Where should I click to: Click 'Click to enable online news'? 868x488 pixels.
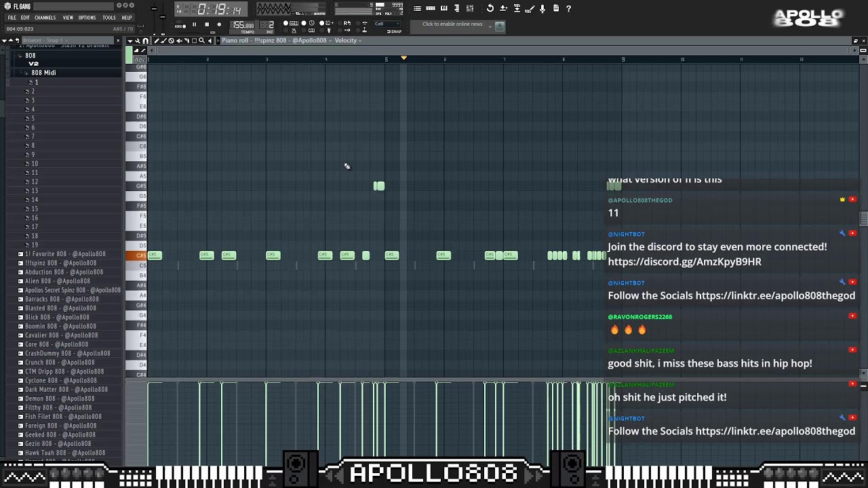click(452, 24)
